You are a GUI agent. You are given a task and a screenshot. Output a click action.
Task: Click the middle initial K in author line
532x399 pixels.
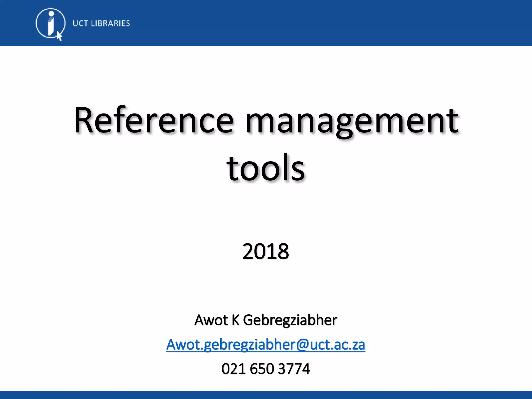(x=235, y=320)
